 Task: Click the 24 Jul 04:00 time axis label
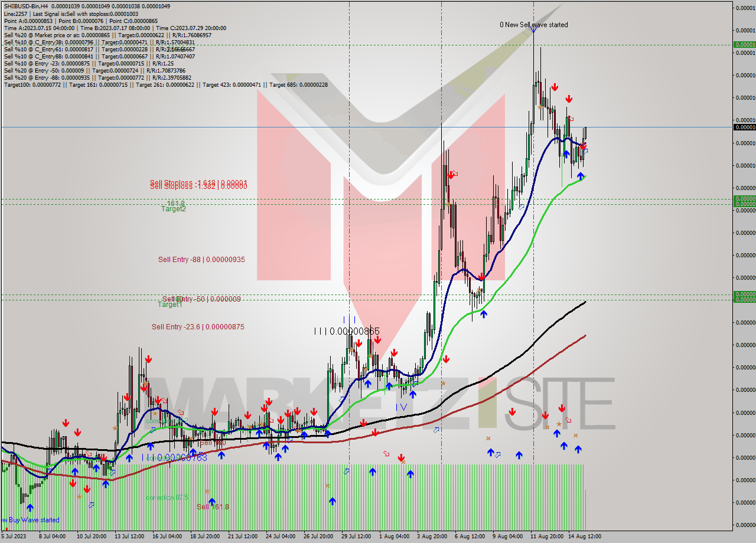(x=281, y=537)
